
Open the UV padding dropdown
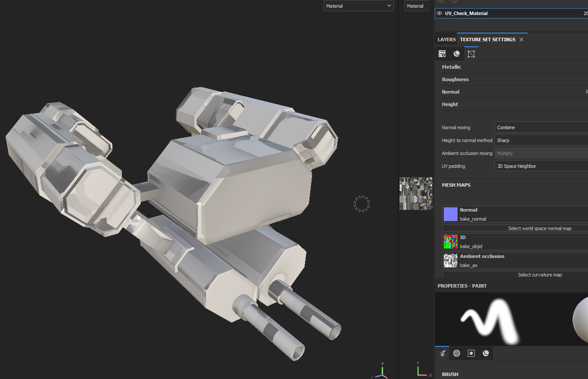point(541,166)
